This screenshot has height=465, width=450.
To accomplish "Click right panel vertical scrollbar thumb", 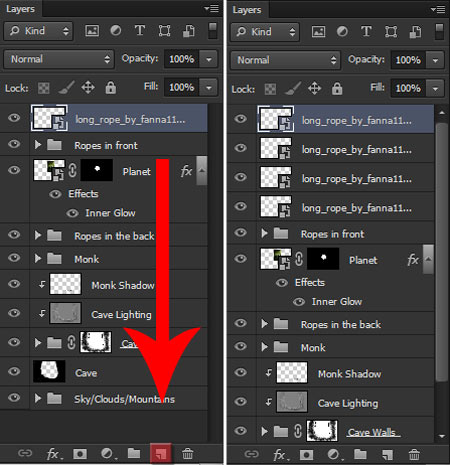I will click(x=442, y=252).
